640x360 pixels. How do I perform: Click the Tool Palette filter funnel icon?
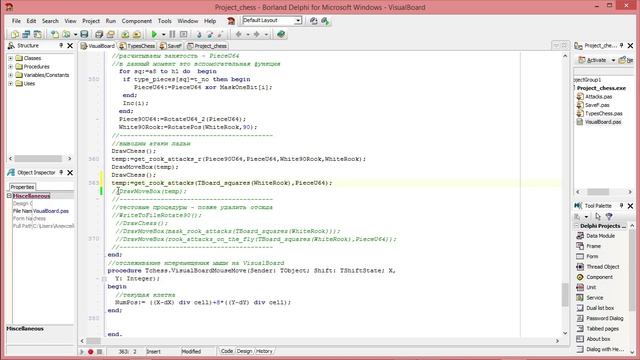click(x=609, y=216)
